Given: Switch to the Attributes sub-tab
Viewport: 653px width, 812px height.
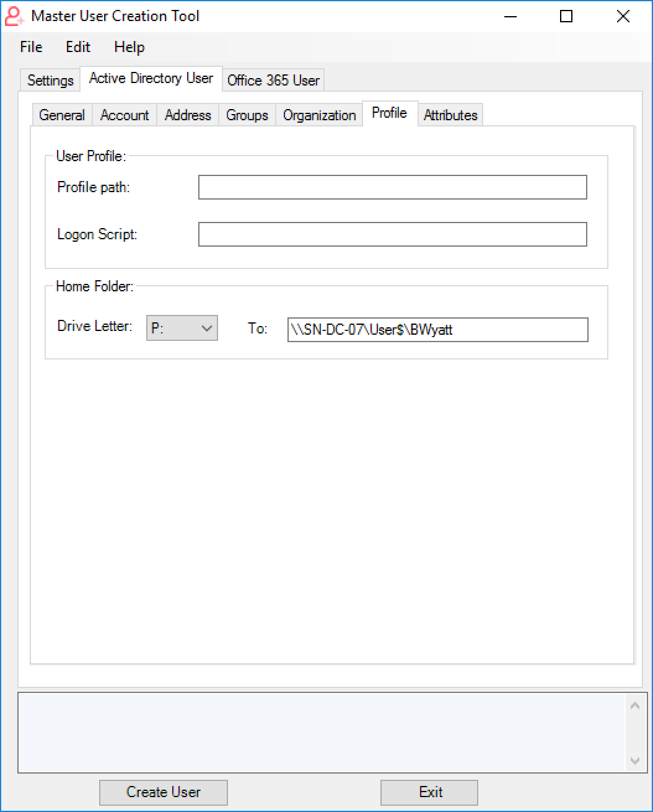Looking at the screenshot, I should pyautogui.click(x=450, y=115).
